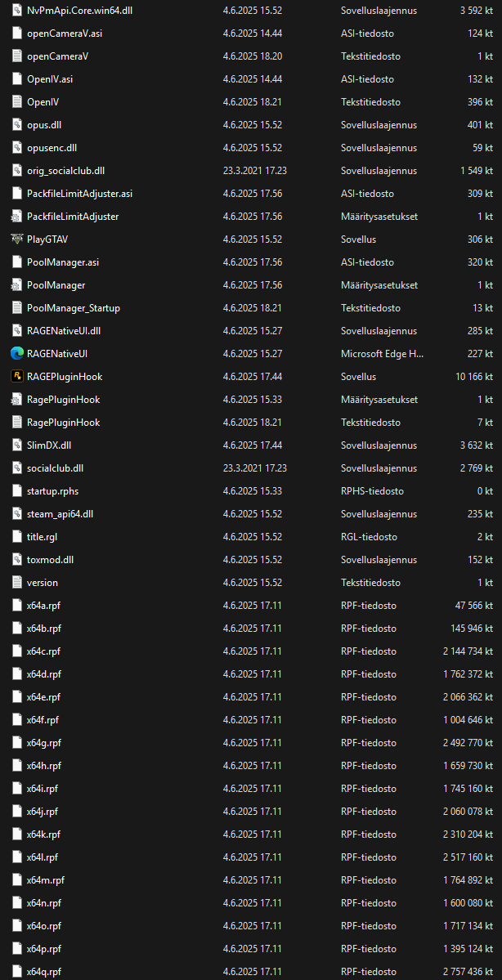Click the RAGENativeUI Edge HTML icon
The image size is (502, 980).
coord(16,354)
